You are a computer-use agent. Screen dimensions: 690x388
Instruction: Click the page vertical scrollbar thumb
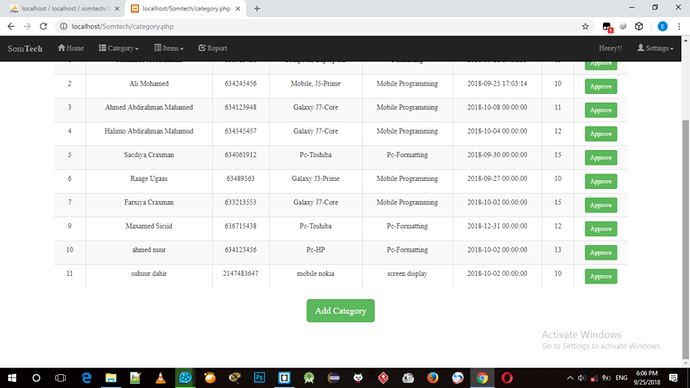coord(686,240)
